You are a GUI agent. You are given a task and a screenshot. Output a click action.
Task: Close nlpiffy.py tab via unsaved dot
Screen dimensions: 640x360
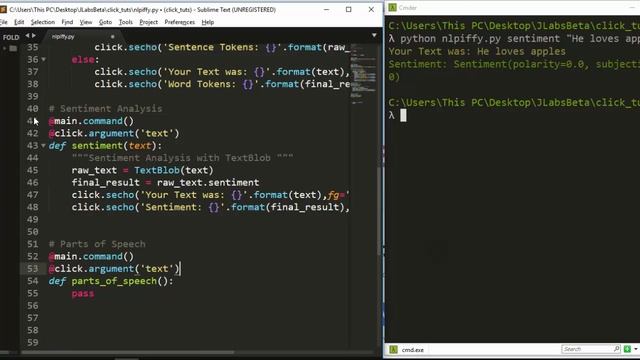[113, 36]
